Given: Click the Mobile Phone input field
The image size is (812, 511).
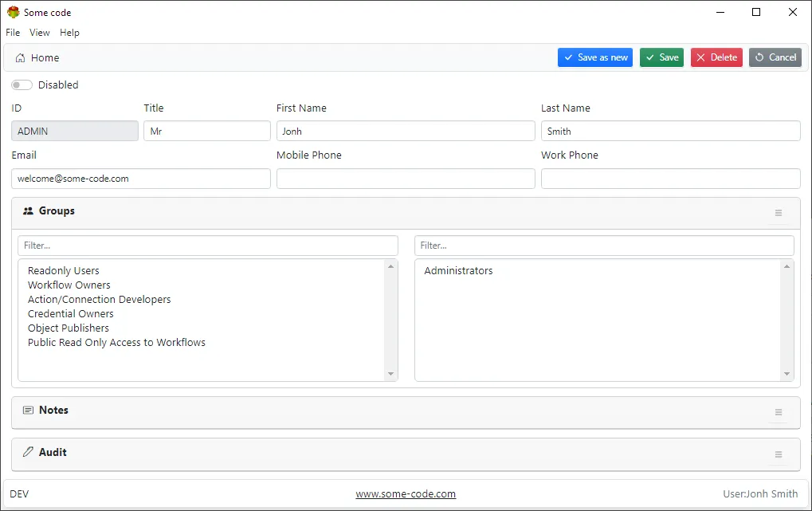Looking at the screenshot, I should [406, 178].
